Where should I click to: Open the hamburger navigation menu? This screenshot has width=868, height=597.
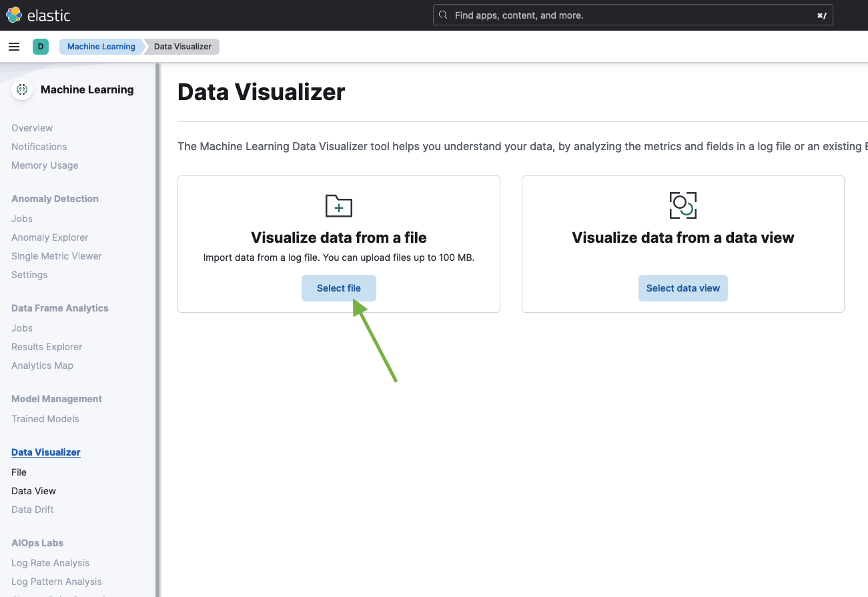click(14, 47)
